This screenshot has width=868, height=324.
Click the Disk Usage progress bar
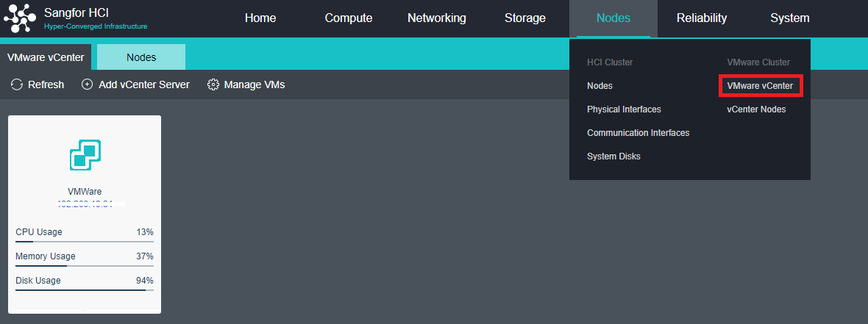85,290
